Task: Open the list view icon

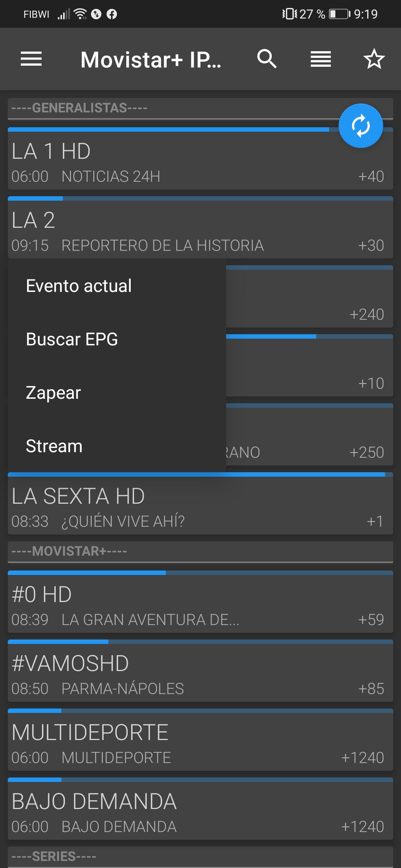Action: (x=320, y=59)
